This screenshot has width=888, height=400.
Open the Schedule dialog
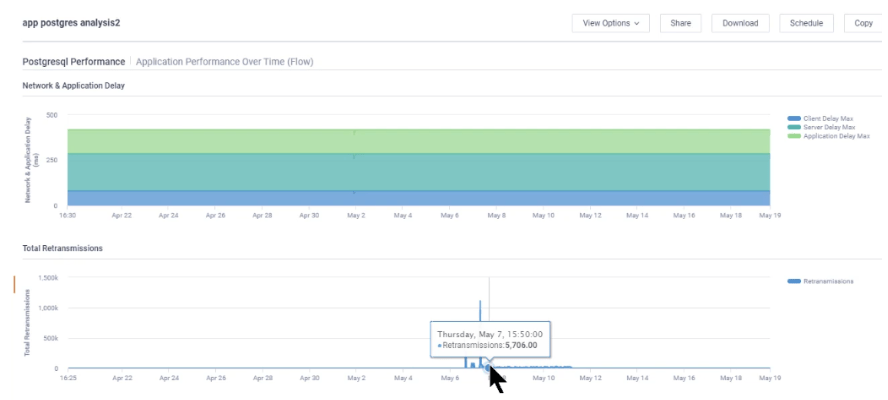click(806, 23)
